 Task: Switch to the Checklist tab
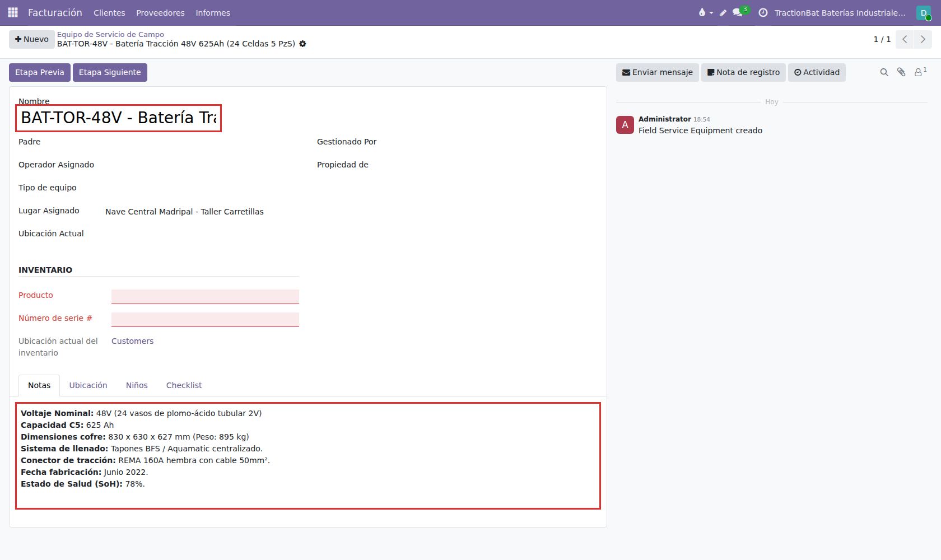tap(184, 385)
